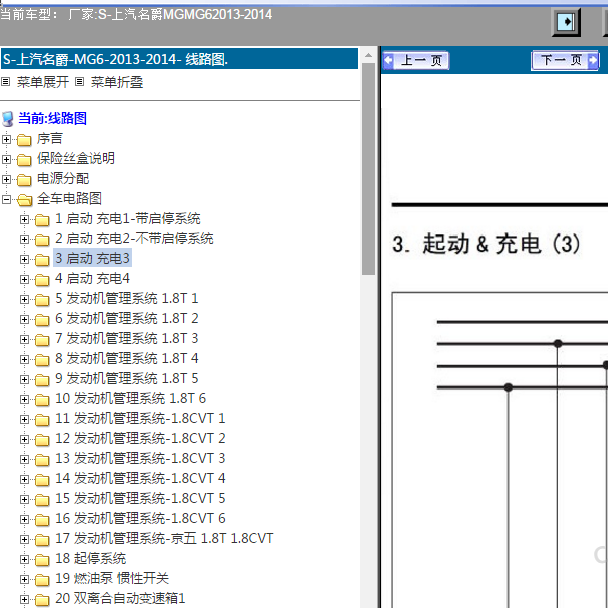Expand the 4 启动 充电4 node

click(24, 279)
